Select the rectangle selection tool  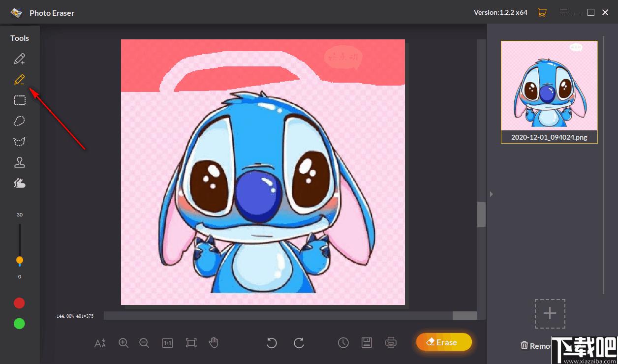coord(19,100)
